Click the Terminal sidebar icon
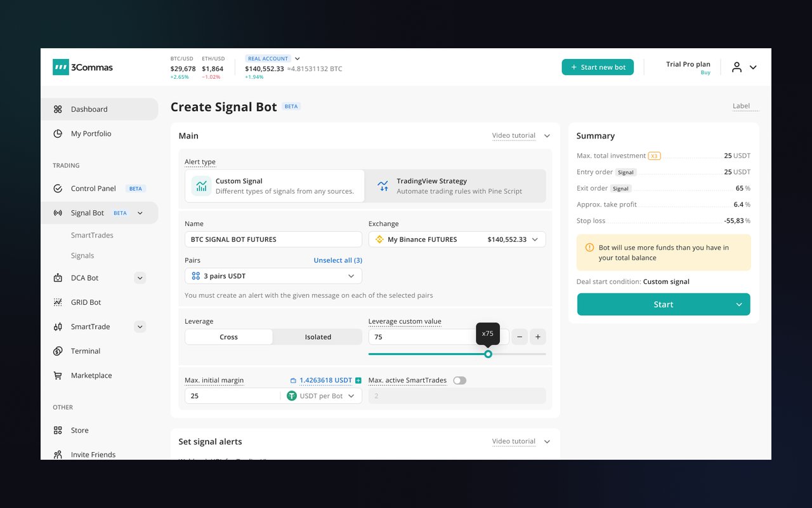812x508 pixels. (58, 351)
